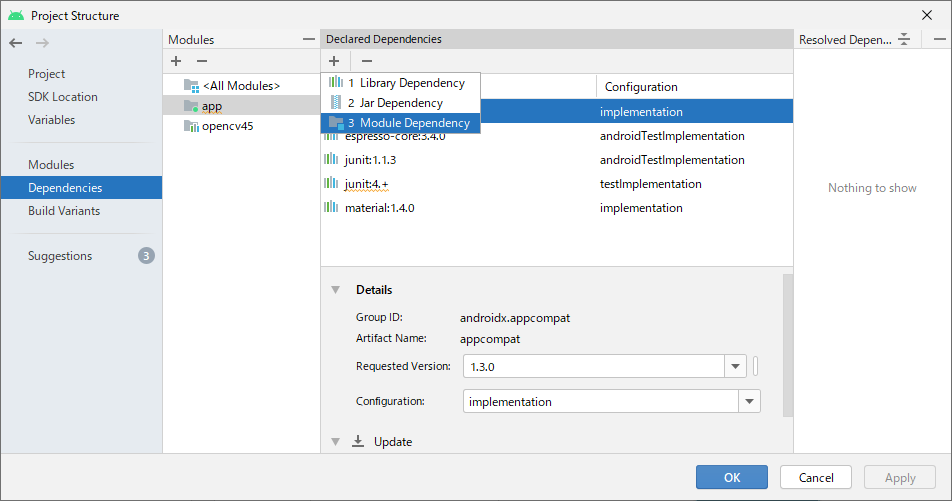This screenshot has width=952, height=501.
Task: Click the variable binding button beside version
Action: [x=755, y=366]
